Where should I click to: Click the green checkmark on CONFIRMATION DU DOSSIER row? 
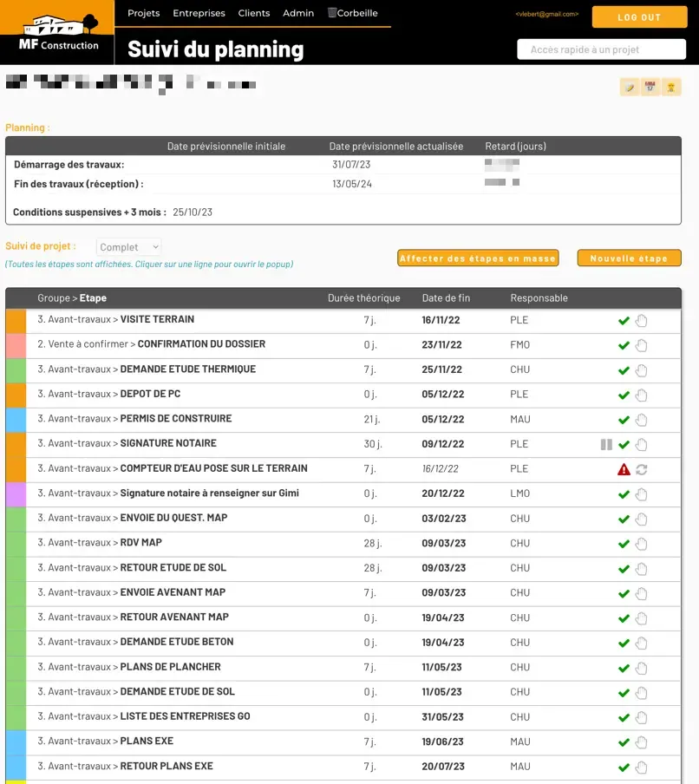624,345
